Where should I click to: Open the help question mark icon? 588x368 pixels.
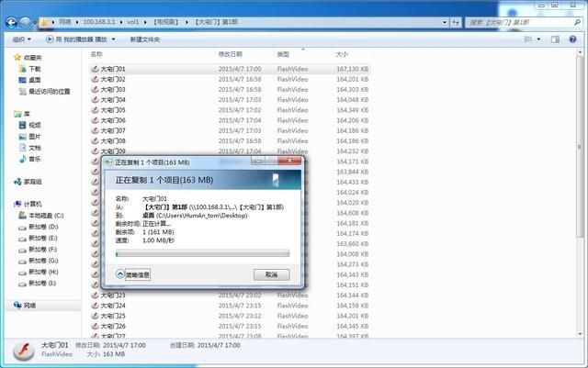click(572, 39)
